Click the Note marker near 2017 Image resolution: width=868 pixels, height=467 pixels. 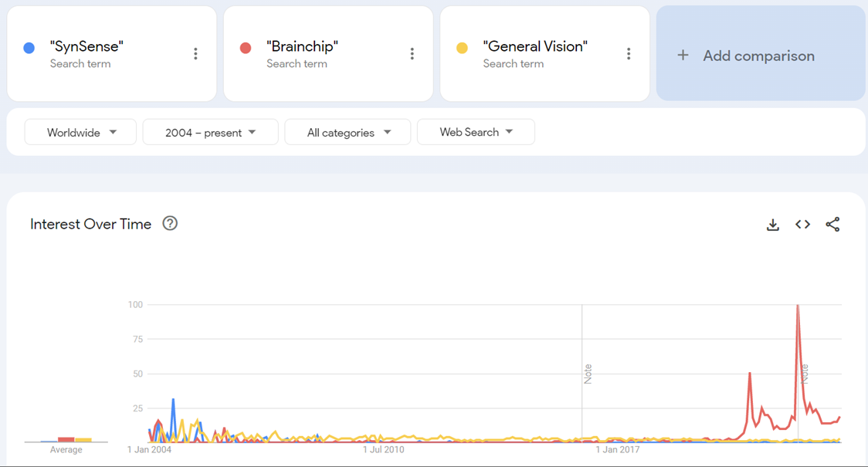(x=588, y=374)
